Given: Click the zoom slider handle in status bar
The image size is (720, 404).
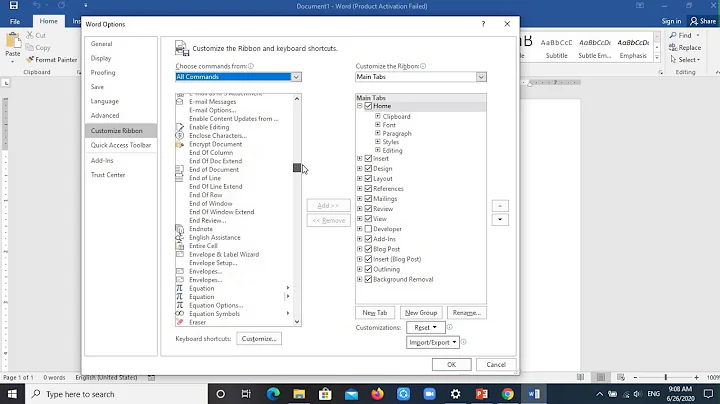Looking at the screenshot, I should pos(665,377).
